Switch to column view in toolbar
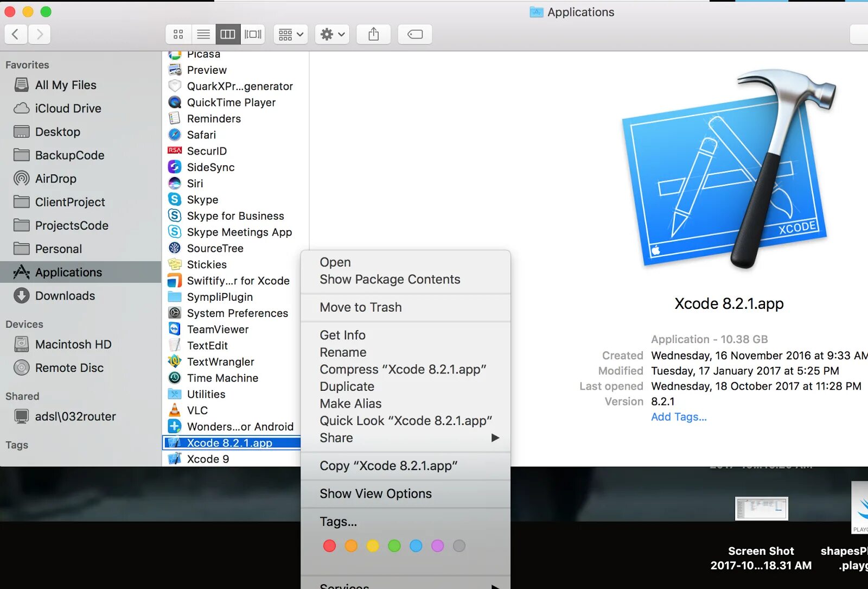The image size is (868, 589). coord(228,34)
